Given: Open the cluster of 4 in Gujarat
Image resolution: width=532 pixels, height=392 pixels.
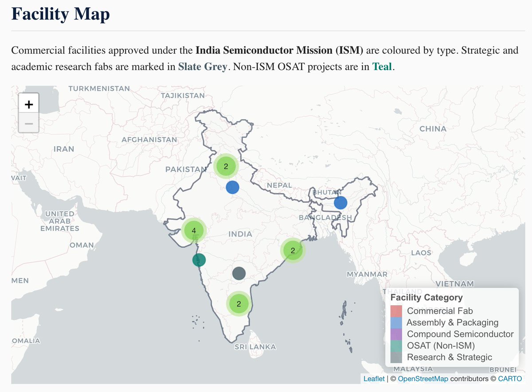Looking at the screenshot, I should coord(194,230).
